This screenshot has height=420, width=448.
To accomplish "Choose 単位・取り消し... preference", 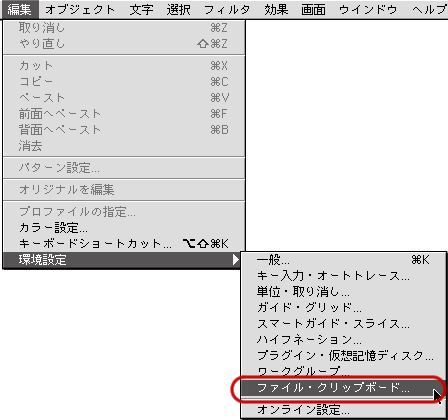I will pos(343,292).
